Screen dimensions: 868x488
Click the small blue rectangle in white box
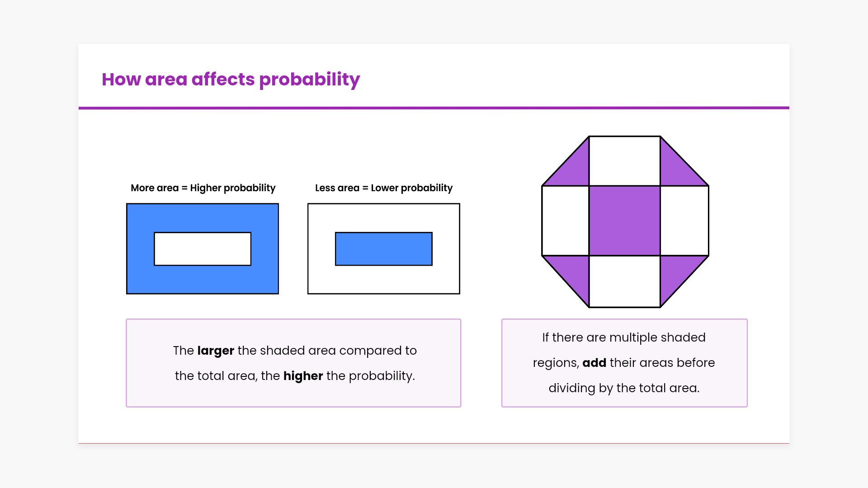pyautogui.click(x=383, y=249)
